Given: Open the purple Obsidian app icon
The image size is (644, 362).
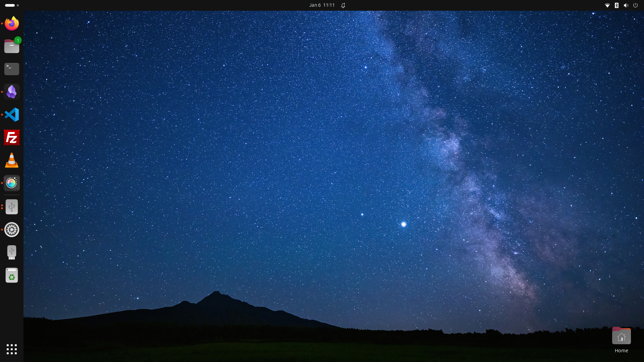Looking at the screenshot, I should [12, 92].
